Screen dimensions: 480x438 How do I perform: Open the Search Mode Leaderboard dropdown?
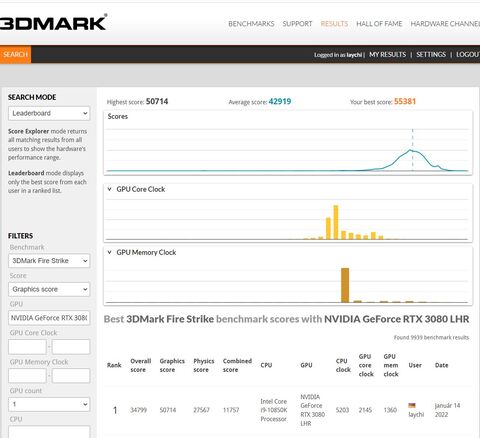[x=49, y=113]
